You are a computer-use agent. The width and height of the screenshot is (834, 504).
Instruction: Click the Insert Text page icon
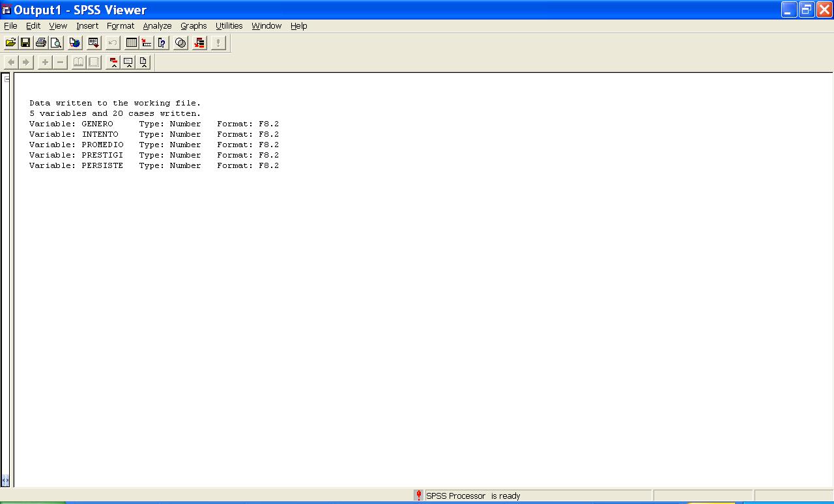(143, 63)
